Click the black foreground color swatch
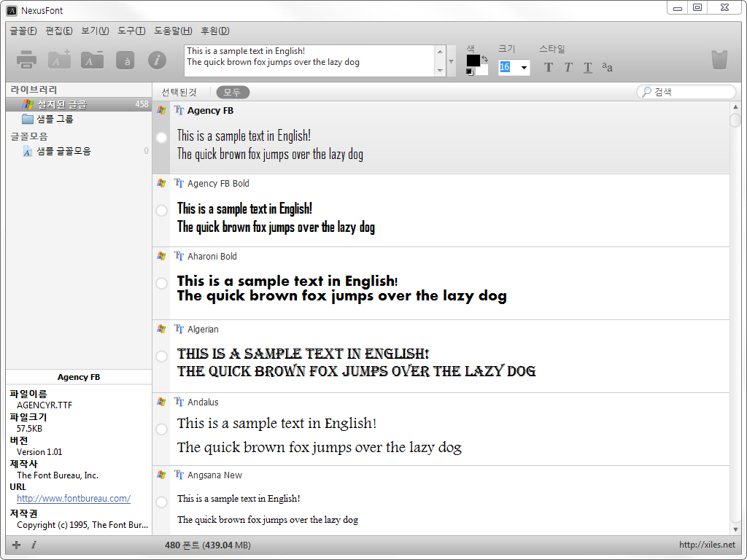Screen dimensions: 747x560 [473, 61]
